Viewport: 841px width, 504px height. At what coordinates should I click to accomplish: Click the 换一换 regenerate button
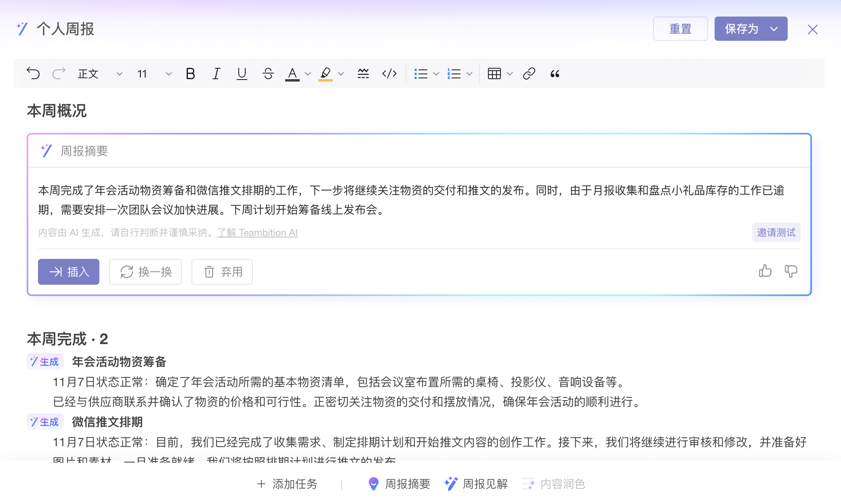[145, 272]
